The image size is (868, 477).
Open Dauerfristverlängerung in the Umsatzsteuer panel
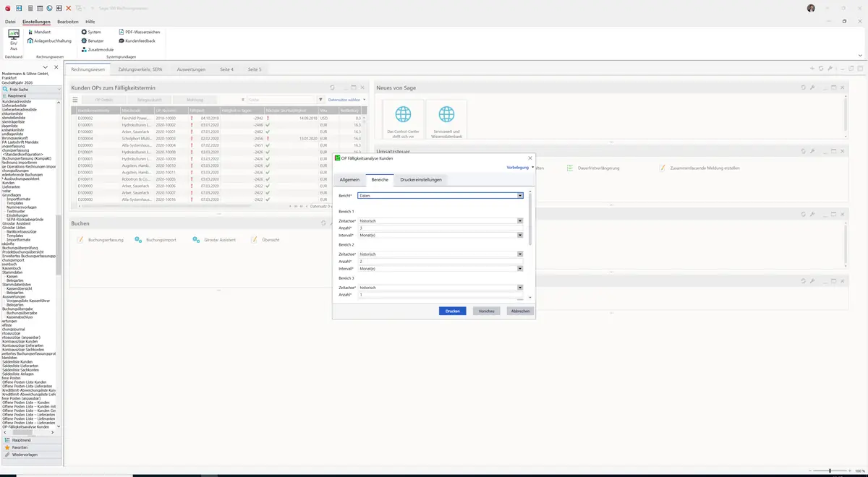point(592,168)
